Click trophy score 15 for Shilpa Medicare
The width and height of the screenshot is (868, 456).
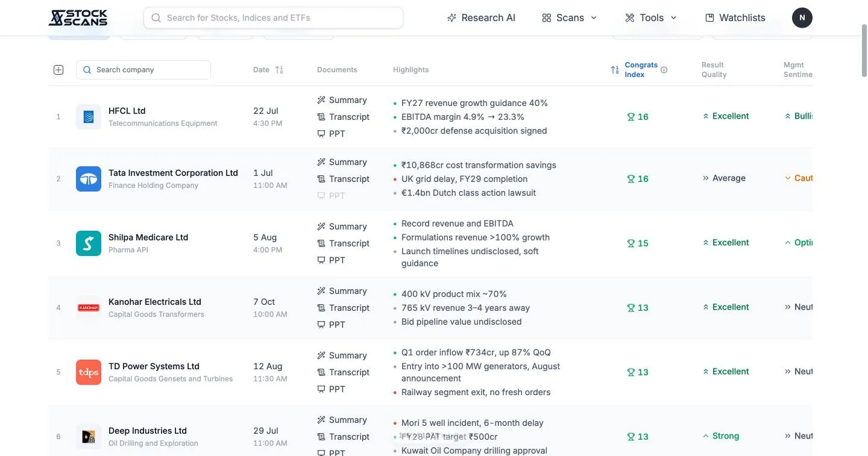point(638,243)
